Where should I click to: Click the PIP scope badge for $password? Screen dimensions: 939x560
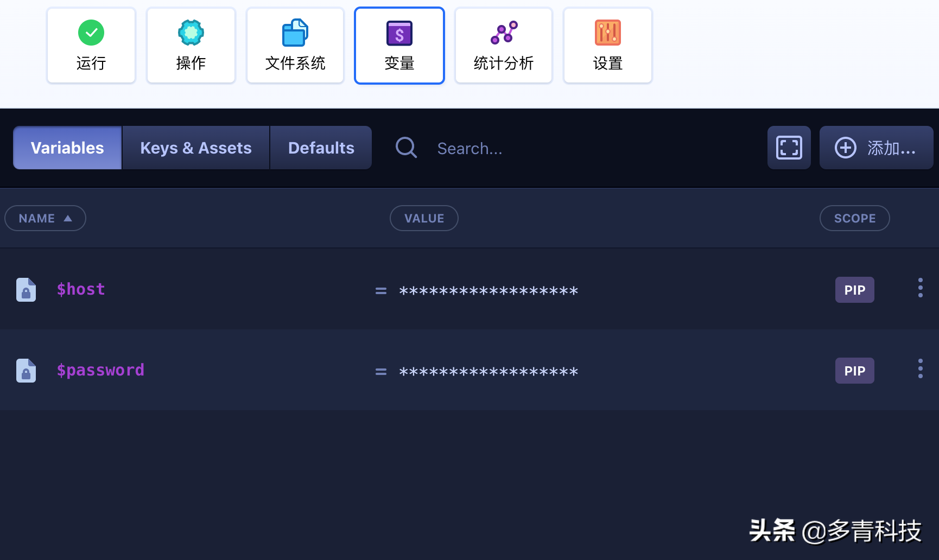855,371
